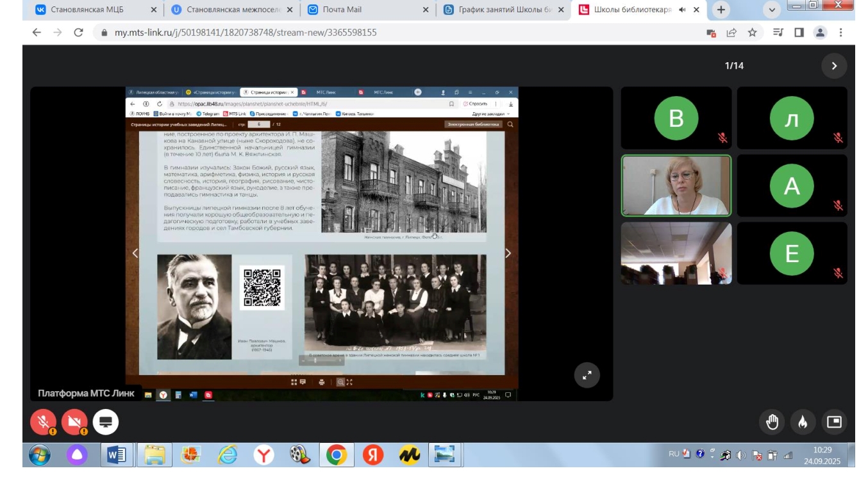Screen dimensions: 868x482
Task: Expand shared screen to fullscreen
Action: coord(587,376)
